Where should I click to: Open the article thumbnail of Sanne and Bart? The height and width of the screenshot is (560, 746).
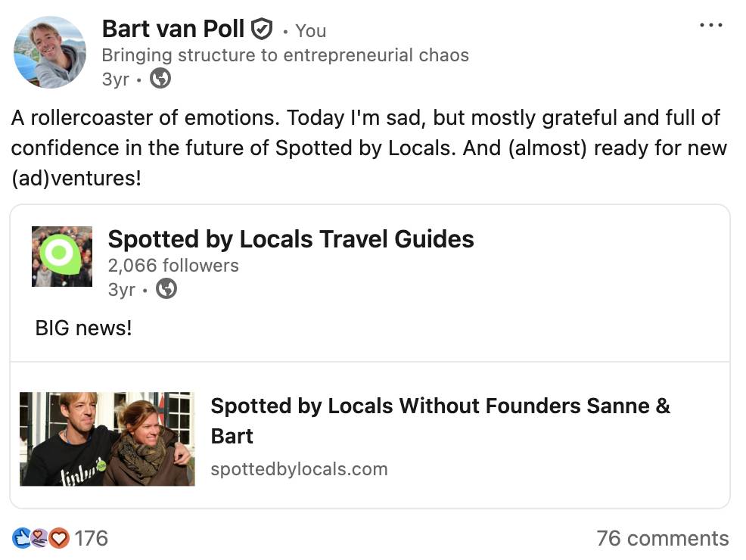[x=107, y=439]
